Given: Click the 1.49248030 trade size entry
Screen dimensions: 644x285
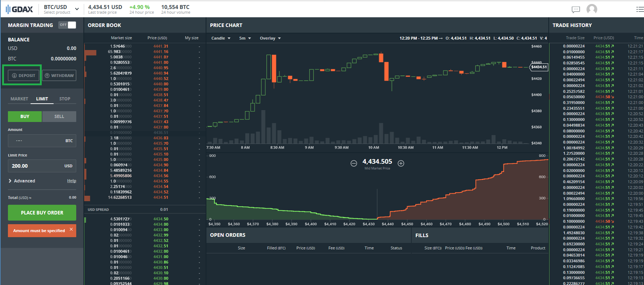Looking at the screenshot, I should [574, 233].
